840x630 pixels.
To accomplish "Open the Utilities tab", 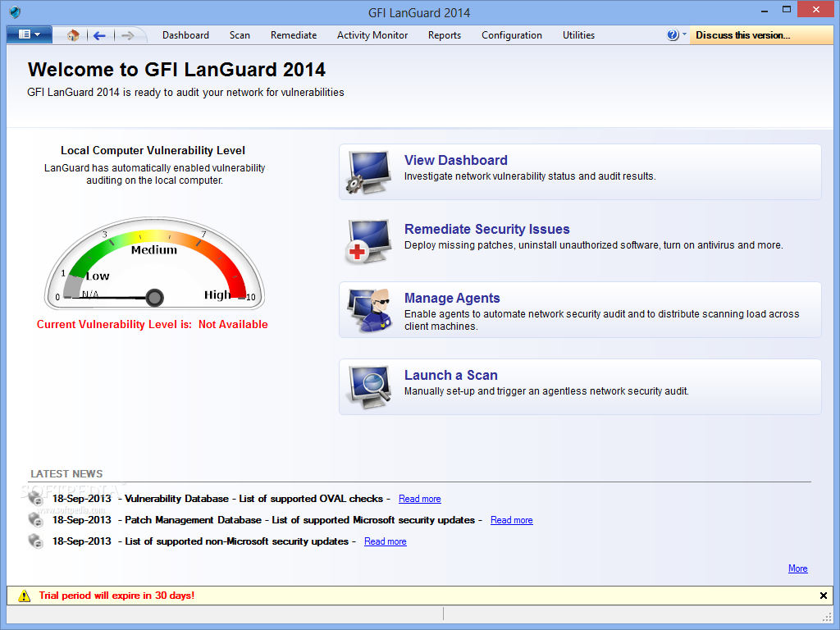I will (x=578, y=35).
